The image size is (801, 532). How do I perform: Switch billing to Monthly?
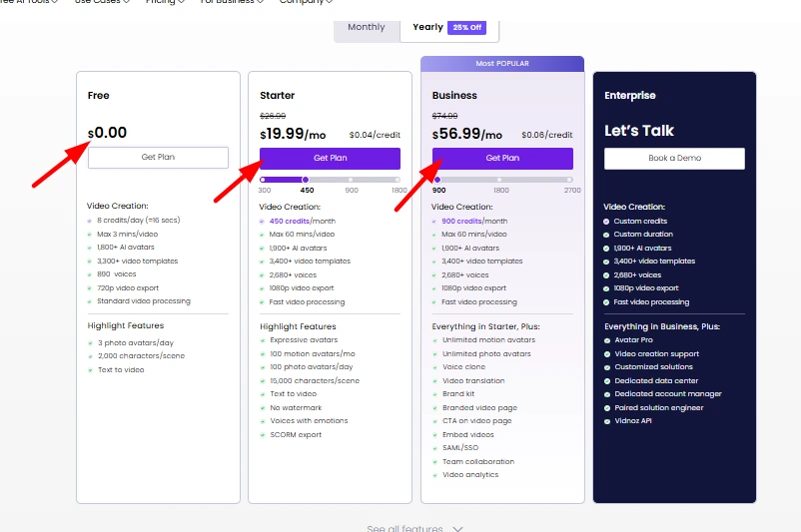click(x=367, y=27)
